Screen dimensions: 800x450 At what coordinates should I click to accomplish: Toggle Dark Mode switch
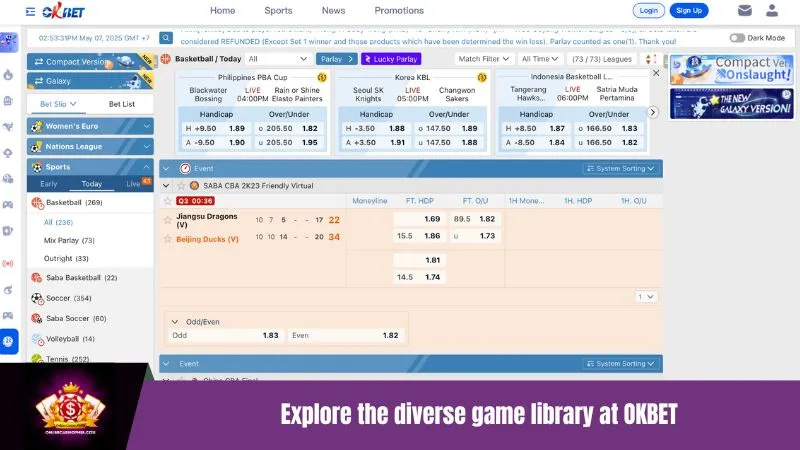coord(737,38)
